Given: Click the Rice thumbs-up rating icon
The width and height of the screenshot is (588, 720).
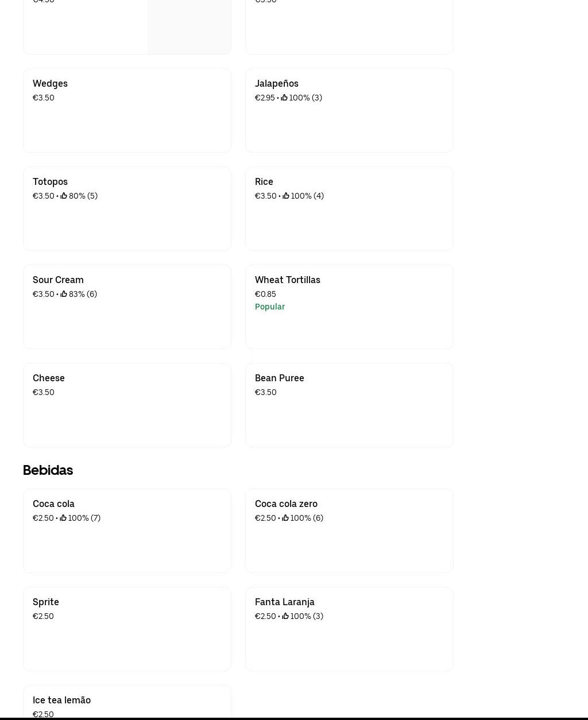Looking at the screenshot, I should 286,196.
